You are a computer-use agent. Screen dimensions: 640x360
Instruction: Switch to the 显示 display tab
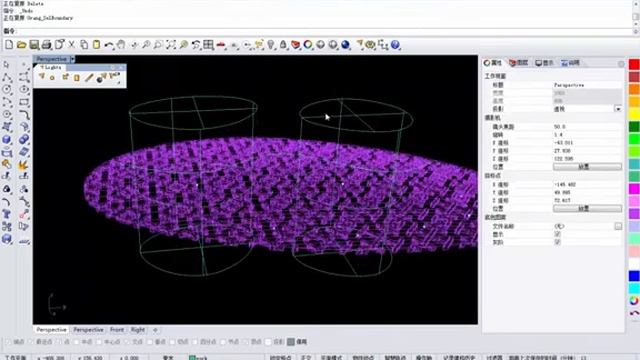click(544, 63)
